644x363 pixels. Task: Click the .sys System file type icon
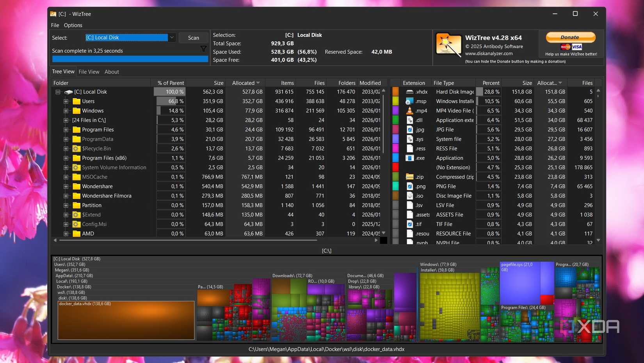[x=409, y=139]
